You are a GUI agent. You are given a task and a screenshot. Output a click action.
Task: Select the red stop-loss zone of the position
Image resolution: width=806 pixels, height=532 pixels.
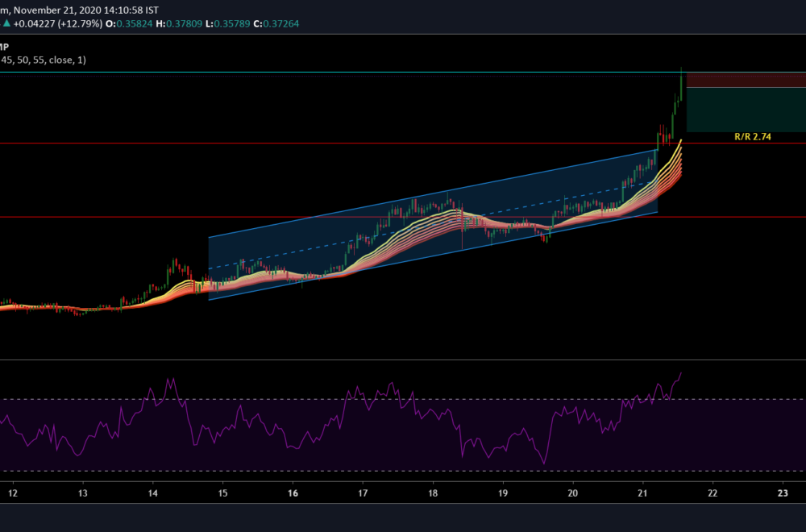pos(746,80)
